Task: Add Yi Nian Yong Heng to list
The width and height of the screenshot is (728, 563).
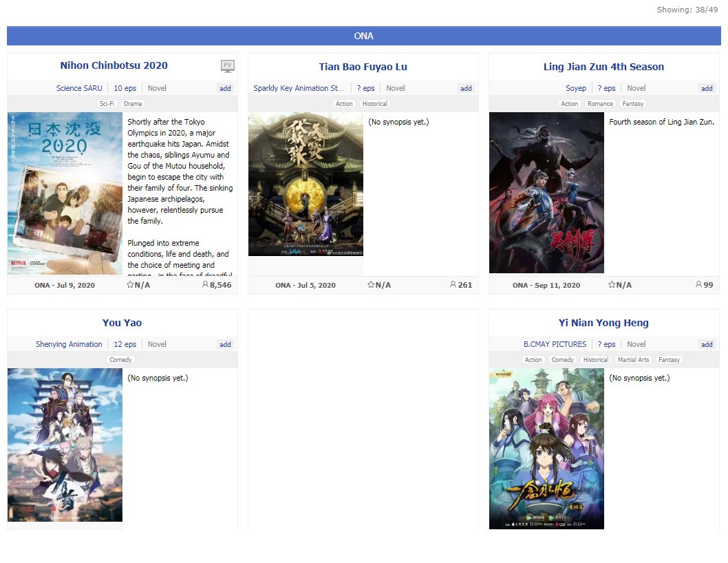Action: pyautogui.click(x=707, y=344)
